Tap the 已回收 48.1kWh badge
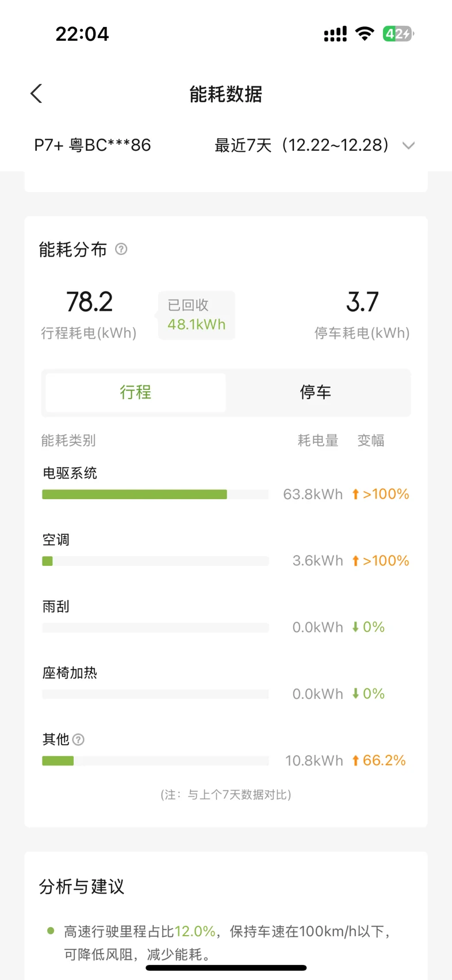452x980 pixels. [x=197, y=315]
